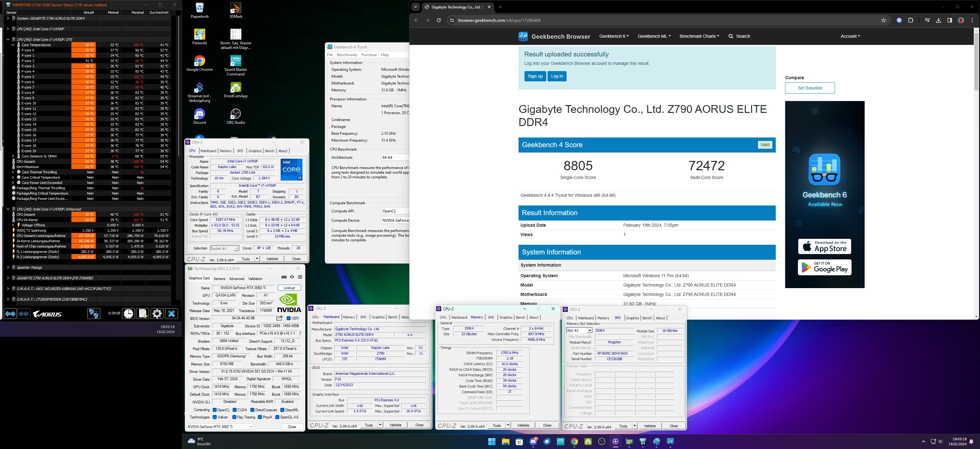Screen dimensions: 980x449
Task: Open OBS Studio desktop shortcut
Action: pyautogui.click(x=235, y=116)
